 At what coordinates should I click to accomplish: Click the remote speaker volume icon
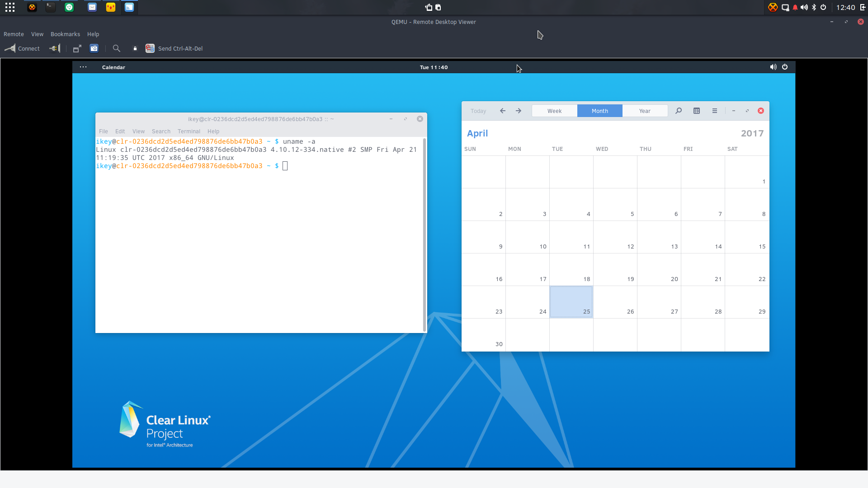point(774,67)
